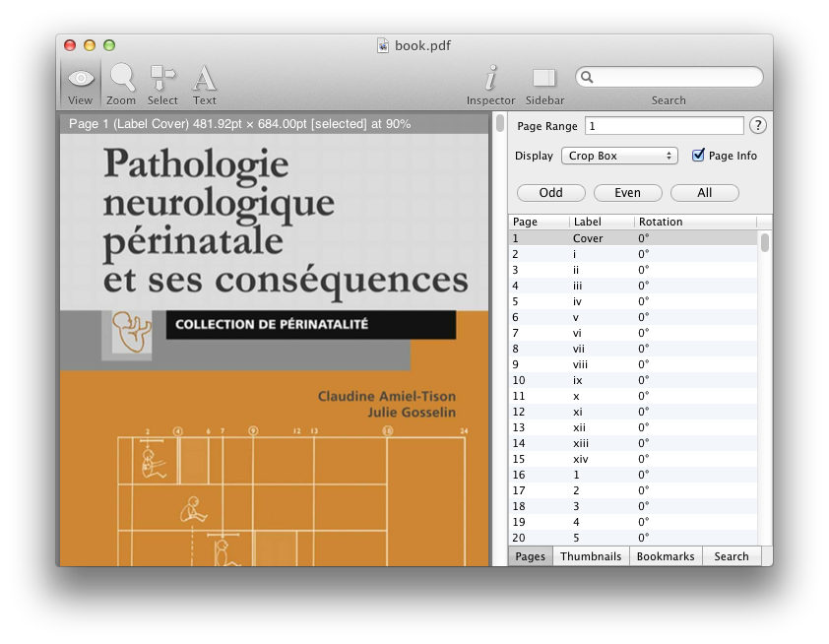Click the cover title 'Pathologie'
The width and height of the screenshot is (829, 644).
coord(196,165)
